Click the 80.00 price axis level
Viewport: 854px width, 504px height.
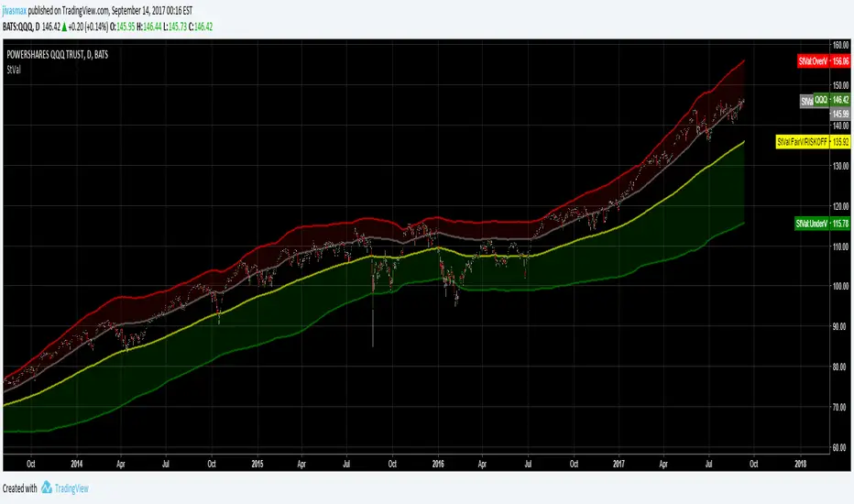841,367
